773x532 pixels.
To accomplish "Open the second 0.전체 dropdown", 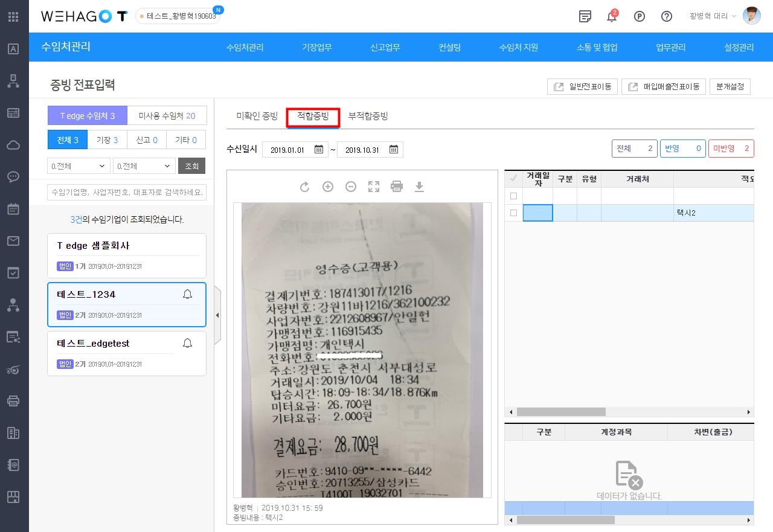I will 144,166.
